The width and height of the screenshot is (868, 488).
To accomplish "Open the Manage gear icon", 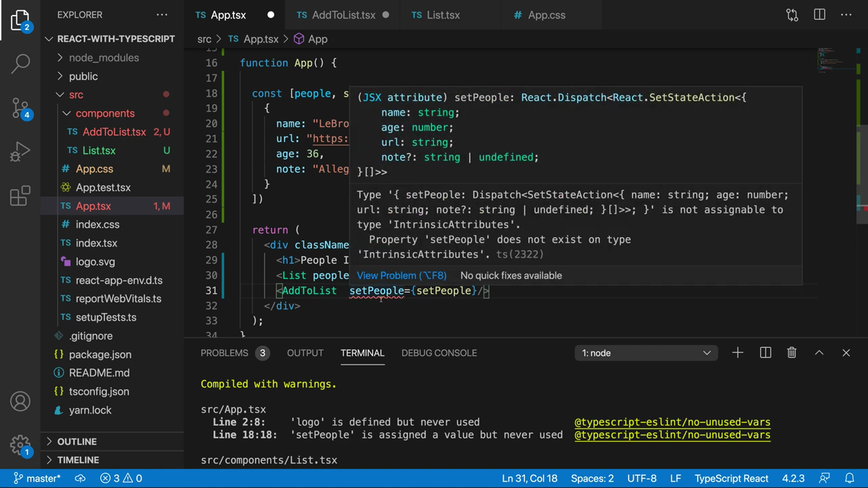I will tap(20, 445).
